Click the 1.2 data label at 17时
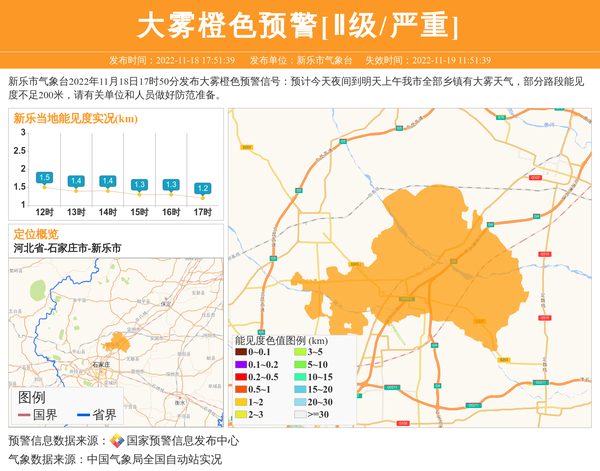 coord(202,188)
